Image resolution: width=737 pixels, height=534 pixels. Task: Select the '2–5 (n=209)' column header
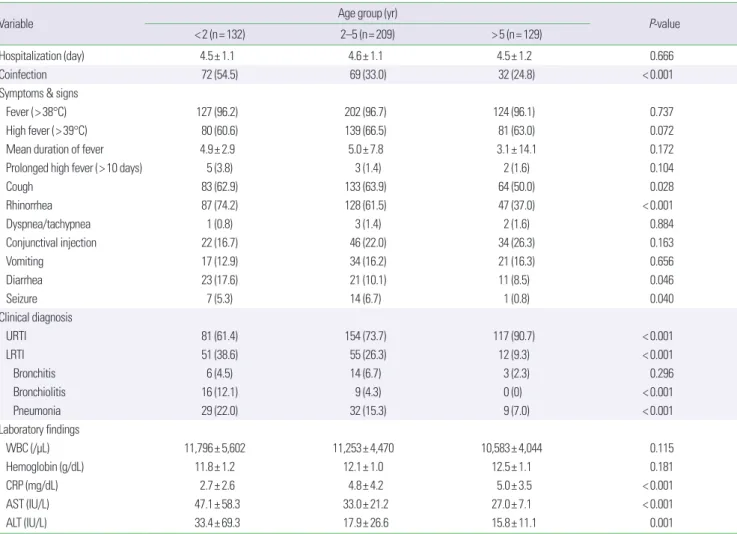tap(368, 34)
